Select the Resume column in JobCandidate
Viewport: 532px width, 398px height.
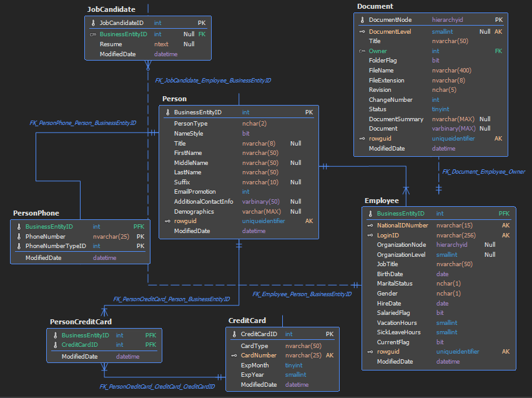point(148,44)
